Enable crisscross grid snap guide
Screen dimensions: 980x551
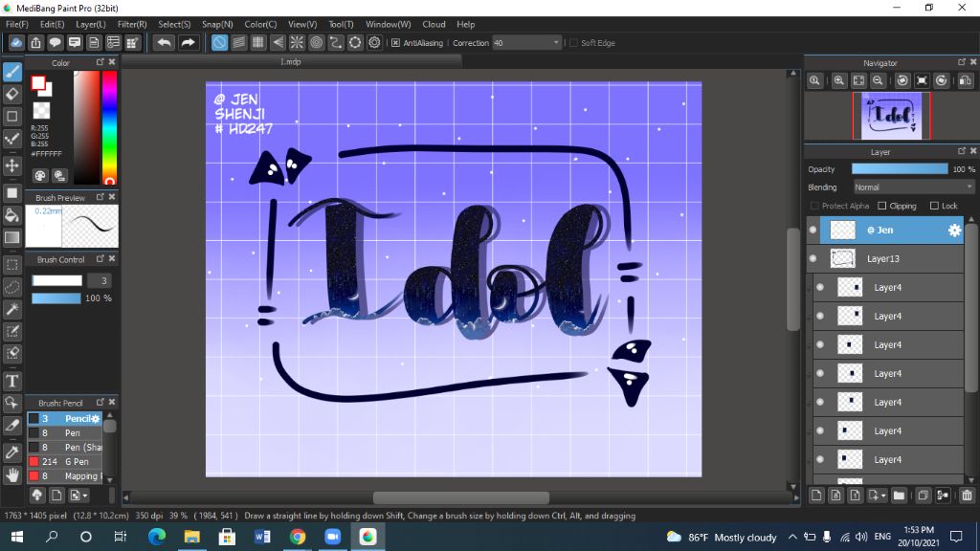[x=258, y=42]
